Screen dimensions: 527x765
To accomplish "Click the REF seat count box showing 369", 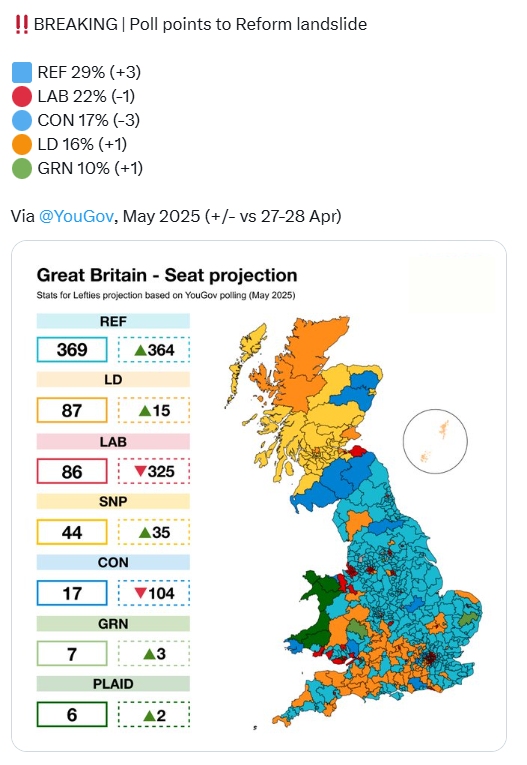I will [72, 349].
